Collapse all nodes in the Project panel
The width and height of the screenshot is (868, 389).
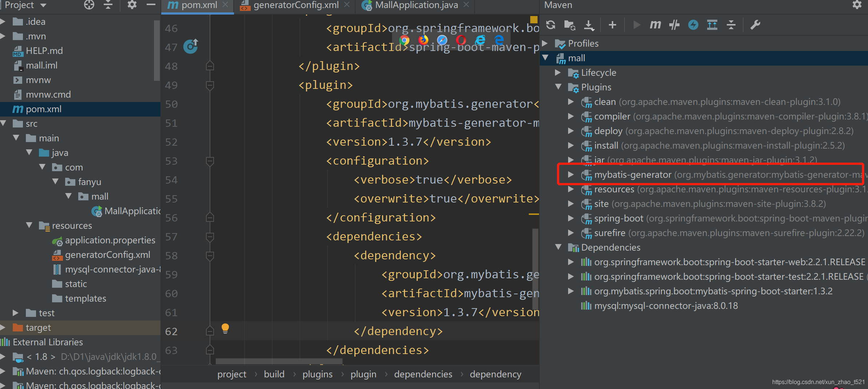pyautogui.click(x=108, y=5)
